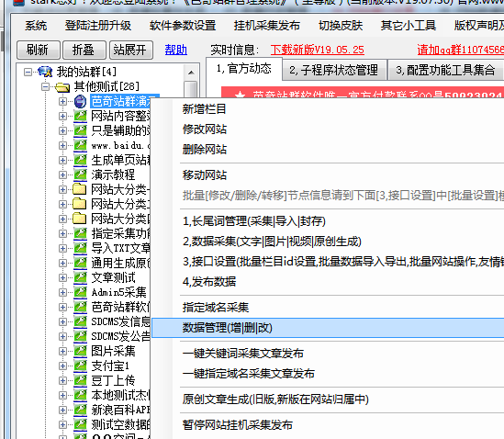Collapse the 其他测试[28] folder node
This screenshot has height=439, width=504.
click(x=45, y=86)
